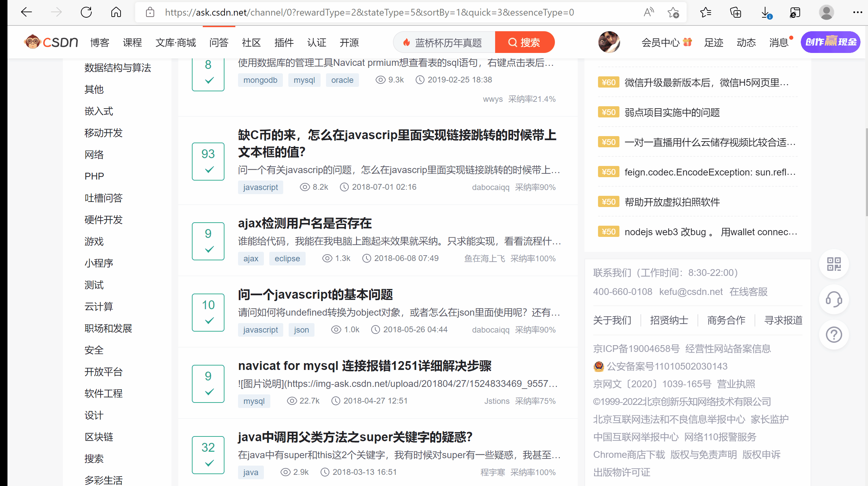Open question navicat for mysql 连接报错1251

click(x=365, y=366)
